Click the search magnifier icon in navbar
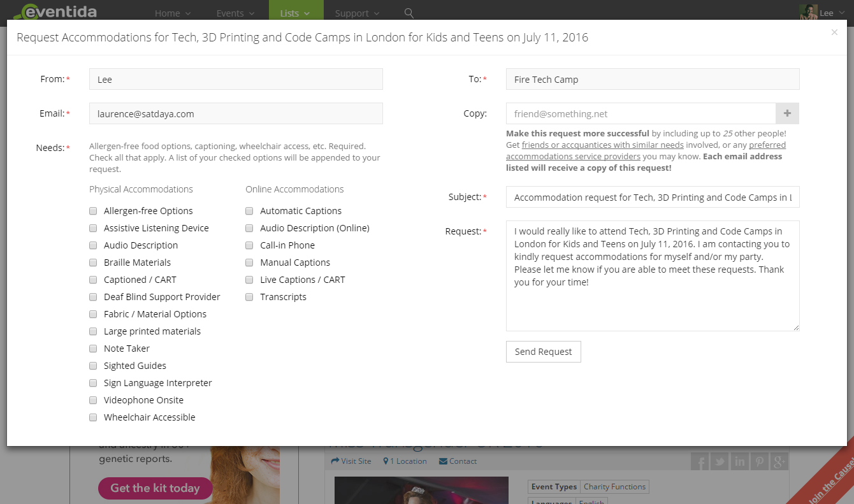The height and width of the screenshot is (504, 854). [409, 13]
